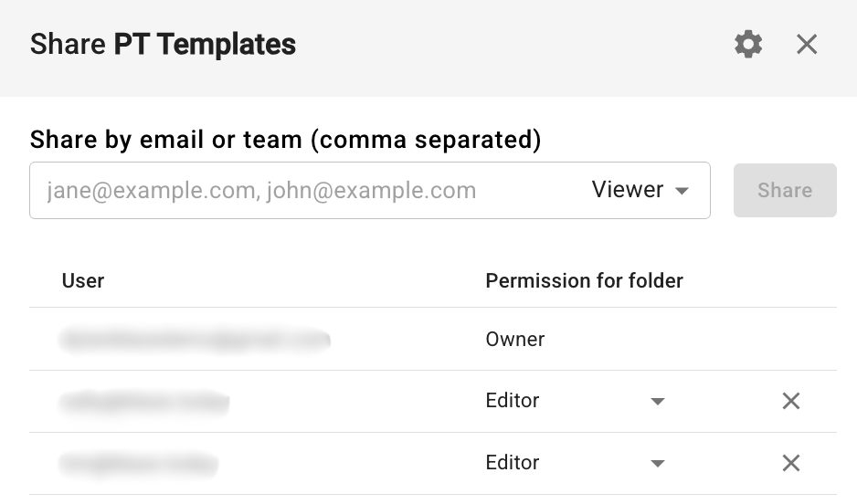Screen dimensions: 857x504
Task: Remove the first Editor user's access
Action: (791, 401)
